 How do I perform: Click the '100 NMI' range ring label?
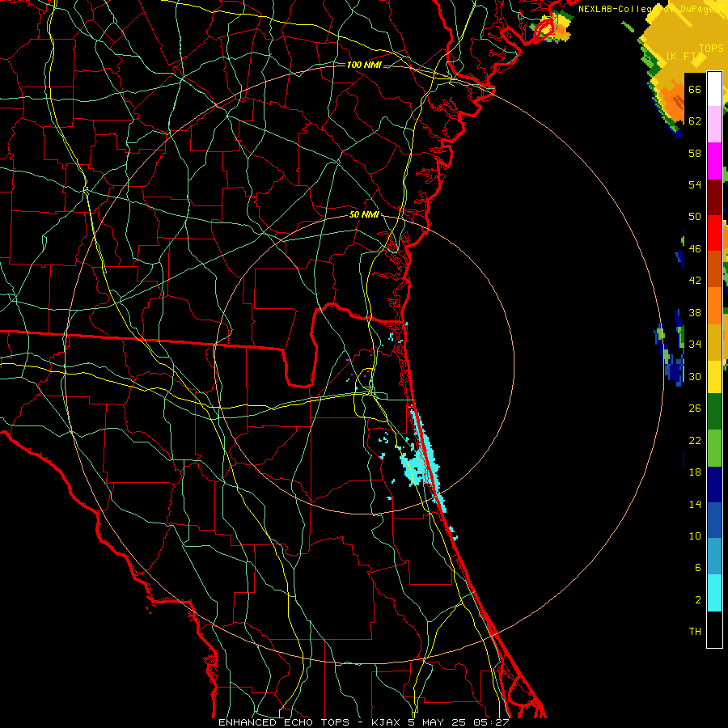click(x=364, y=65)
